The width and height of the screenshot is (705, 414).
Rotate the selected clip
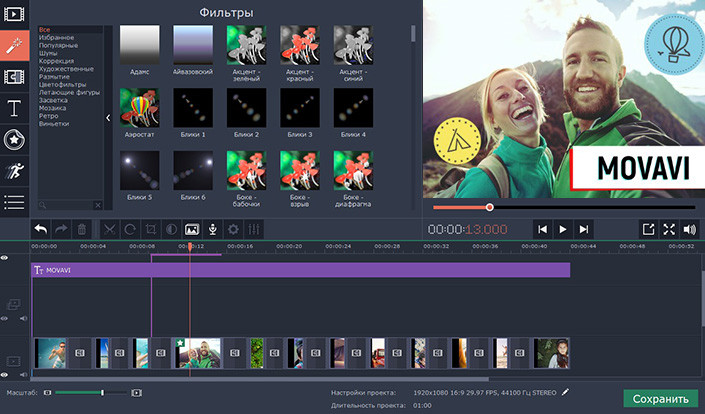pyautogui.click(x=130, y=229)
